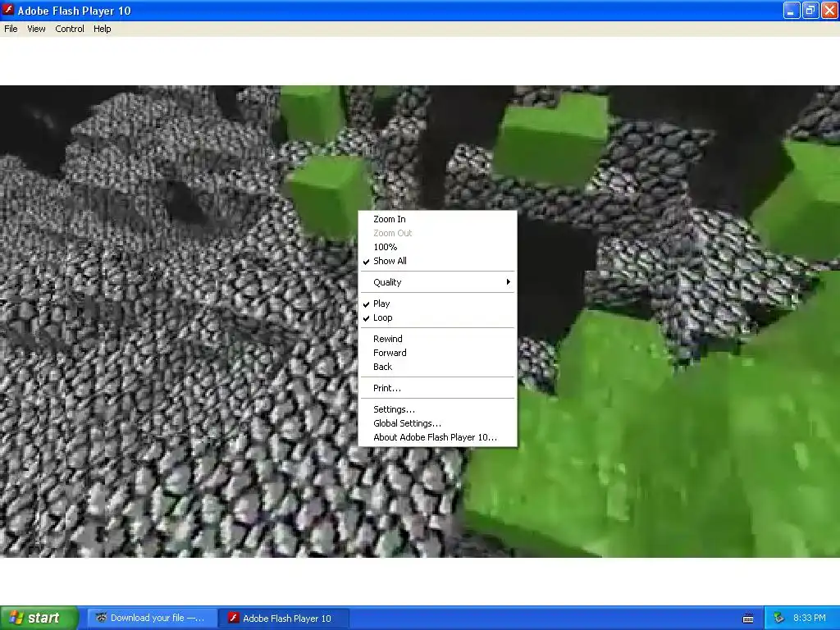Image resolution: width=840 pixels, height=630 pixels.
Task: Open the Control menu
Action: pos(70,29)
